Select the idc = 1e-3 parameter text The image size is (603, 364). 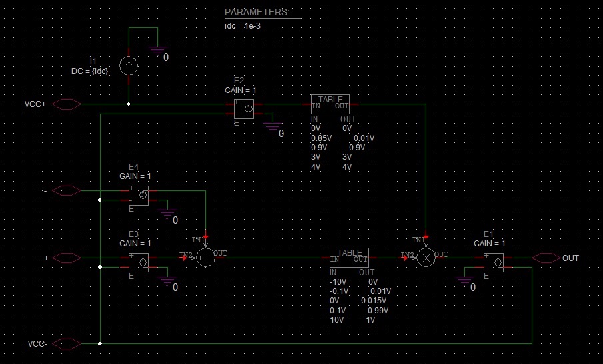[243, 26]
